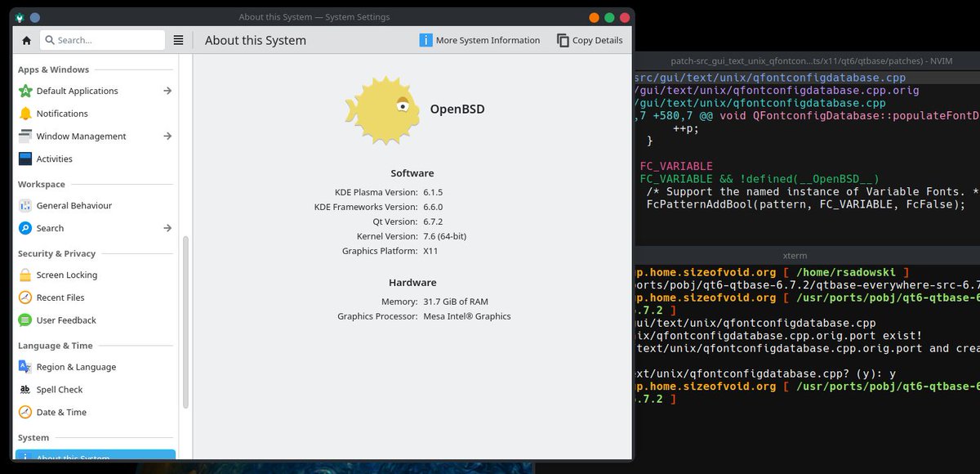Click the Recent Files clock icon
Image resolution: width=980 pixels, height=474 pixels.
(x=25, y=298)
